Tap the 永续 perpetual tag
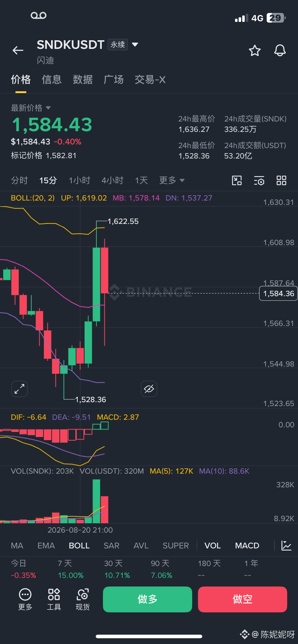298x644 pixels. click(x=118, y=45)
